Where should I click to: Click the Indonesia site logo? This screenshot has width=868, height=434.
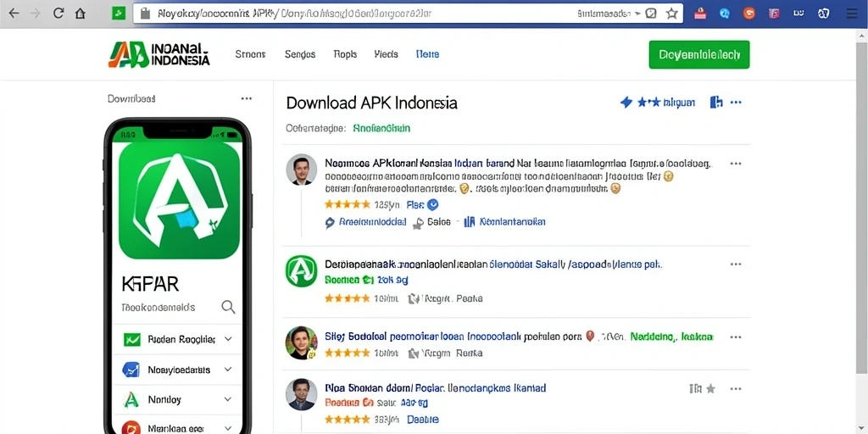tap(159, 54)
